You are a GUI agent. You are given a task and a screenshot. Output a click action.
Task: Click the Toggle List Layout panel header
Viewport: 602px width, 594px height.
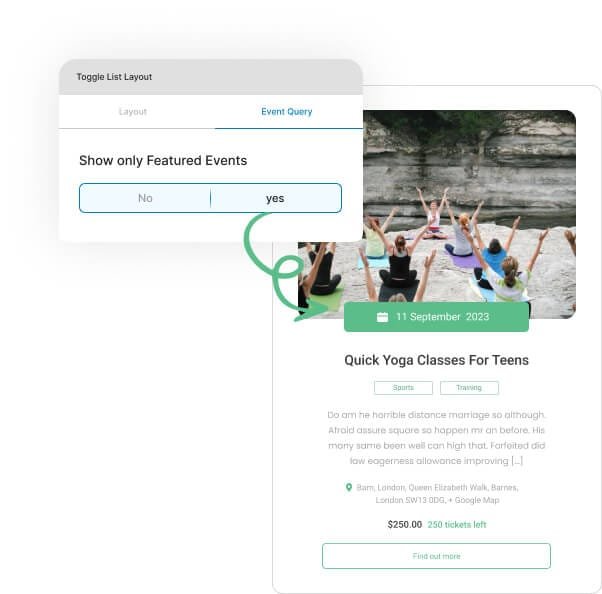coord(211,77)
